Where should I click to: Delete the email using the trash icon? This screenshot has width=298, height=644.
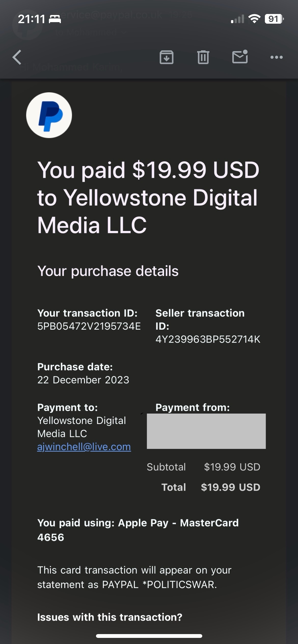point(203,57)
